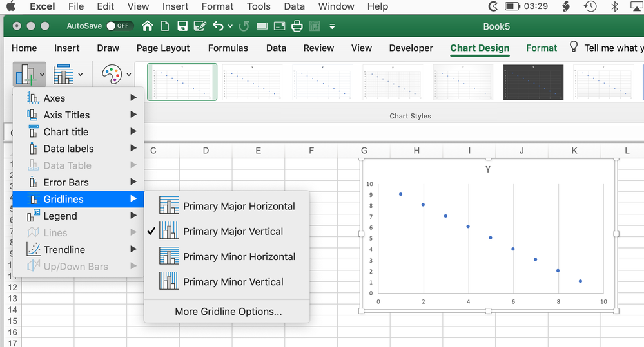
Task: Switch to the Insert ribbon tab
Action: [x=66, y=48]
